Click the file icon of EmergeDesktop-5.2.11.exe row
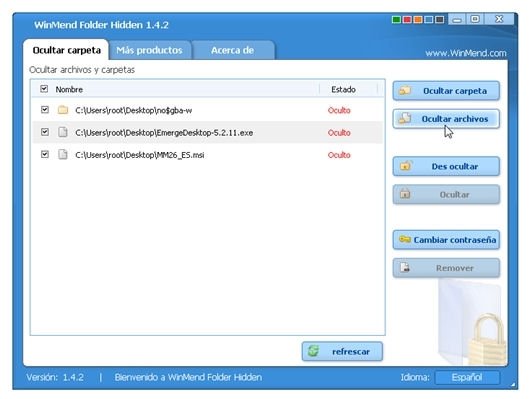The width and height of the screenshot is (529, 399). point(63,132)
